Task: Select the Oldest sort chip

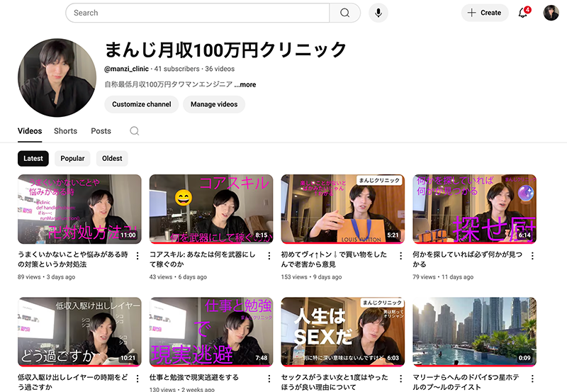Action: [112, 159]
